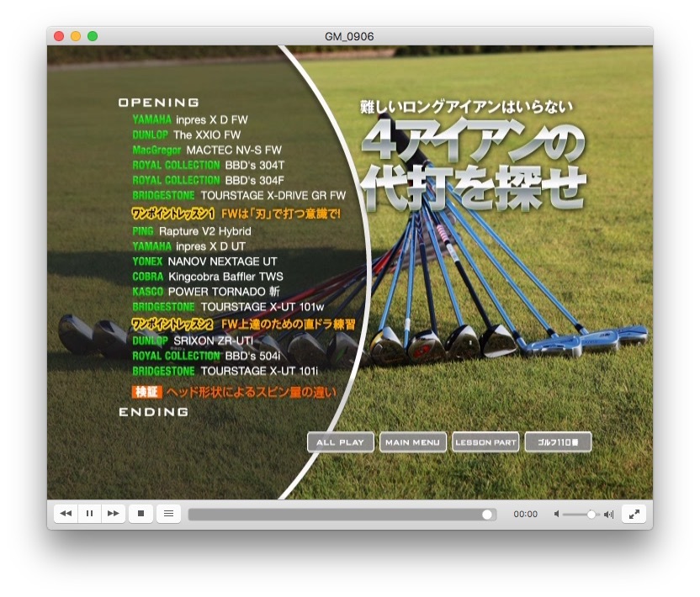
Task: Click the playback progress bar
Action: point(342,515)
